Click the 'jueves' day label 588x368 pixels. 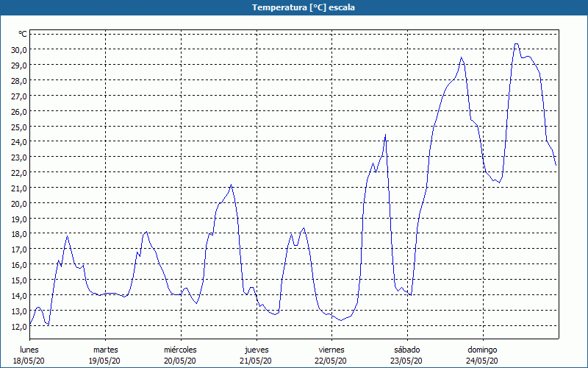pos(257,350)
